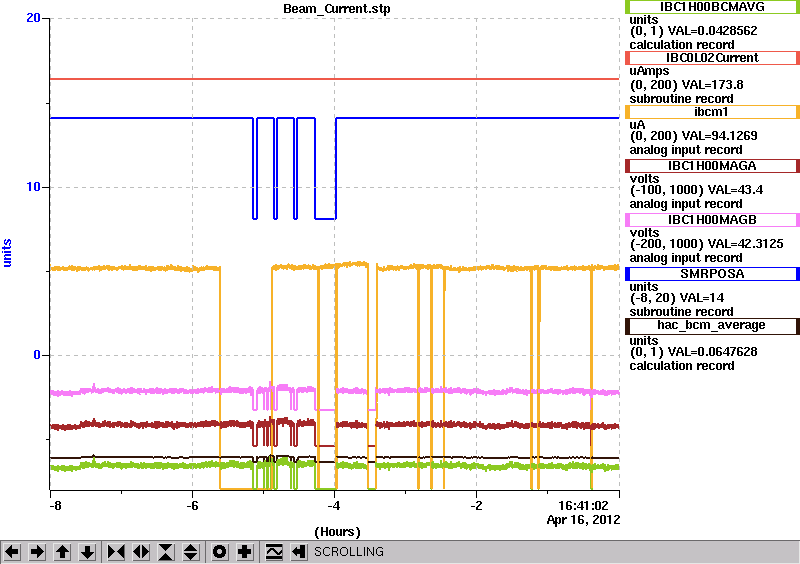Click the 20 tick label on y-axis
Screen dimensions: 800x564
coord(33,18)
